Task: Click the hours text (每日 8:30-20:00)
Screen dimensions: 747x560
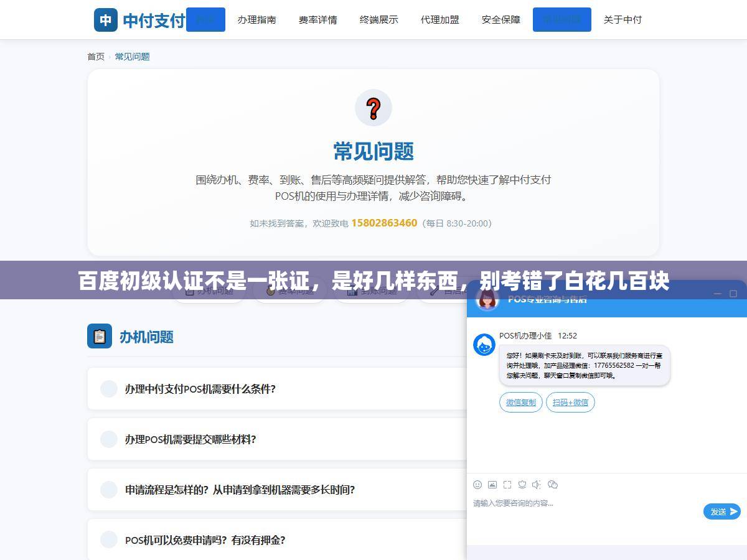Action: 457,223
